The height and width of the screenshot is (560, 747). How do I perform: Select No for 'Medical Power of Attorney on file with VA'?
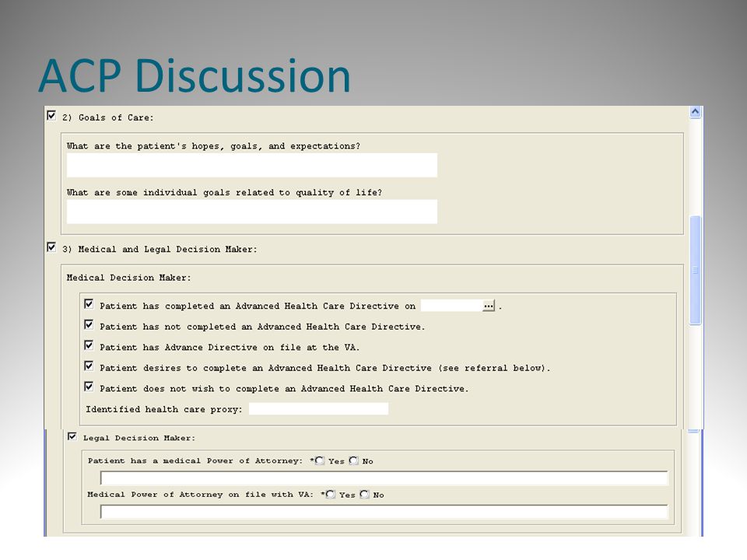[364, 495]
